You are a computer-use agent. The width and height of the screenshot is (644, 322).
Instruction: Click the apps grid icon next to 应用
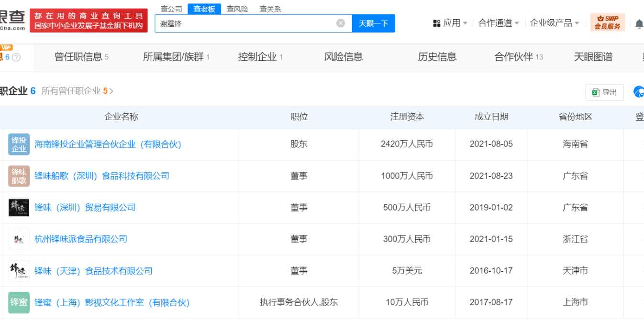tap(436, 23)
